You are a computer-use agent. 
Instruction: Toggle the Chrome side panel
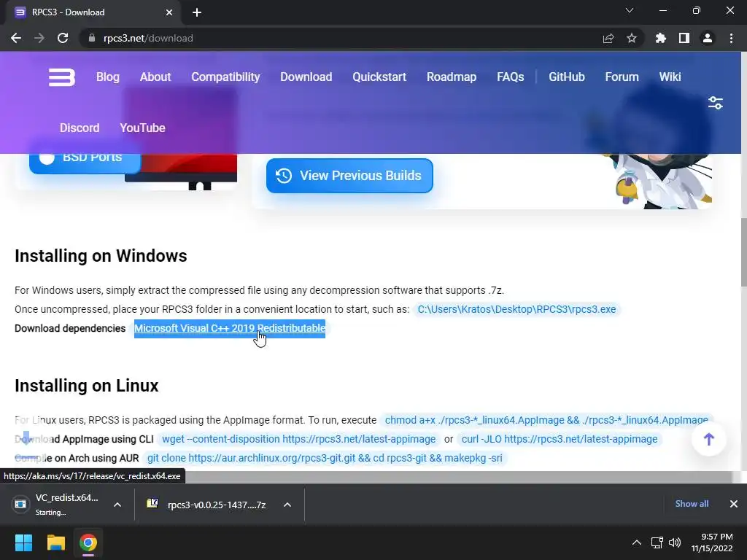pos(684,38)
